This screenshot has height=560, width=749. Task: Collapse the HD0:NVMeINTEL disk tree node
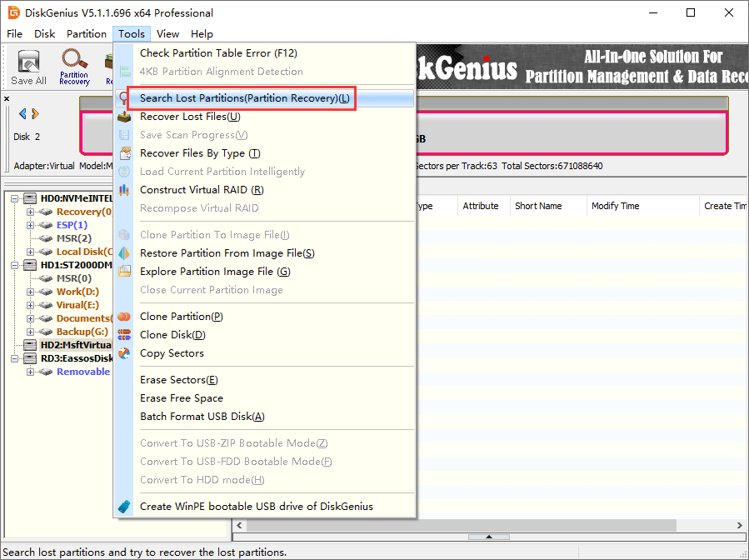point(17,198)
